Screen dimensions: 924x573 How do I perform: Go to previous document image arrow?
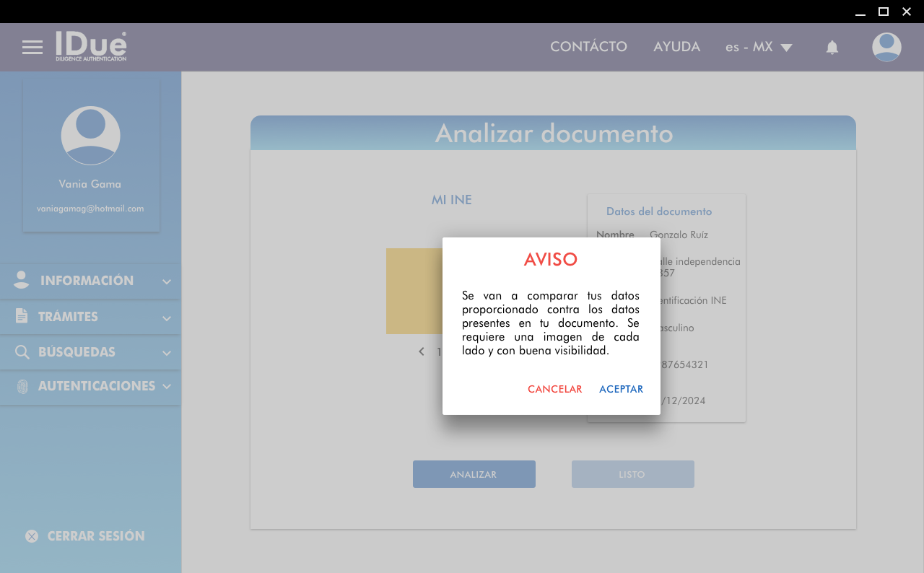(422, 352)
